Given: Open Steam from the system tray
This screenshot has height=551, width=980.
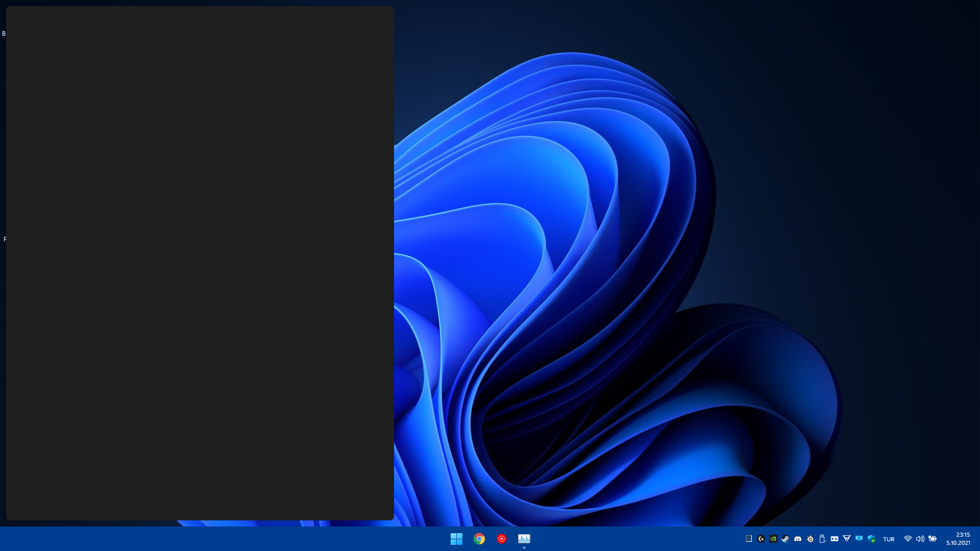Looking at the screenshot, I should 786,539.
